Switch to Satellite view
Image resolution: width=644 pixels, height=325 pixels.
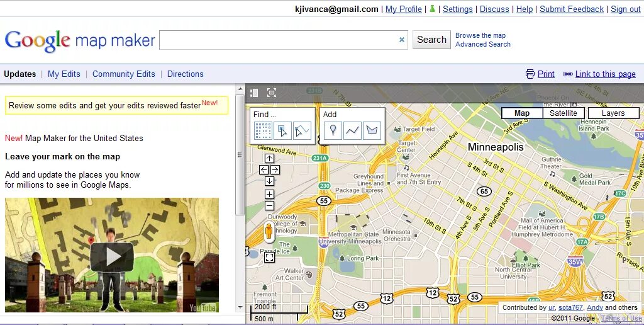pyautogui.click(x=563, y=113)
